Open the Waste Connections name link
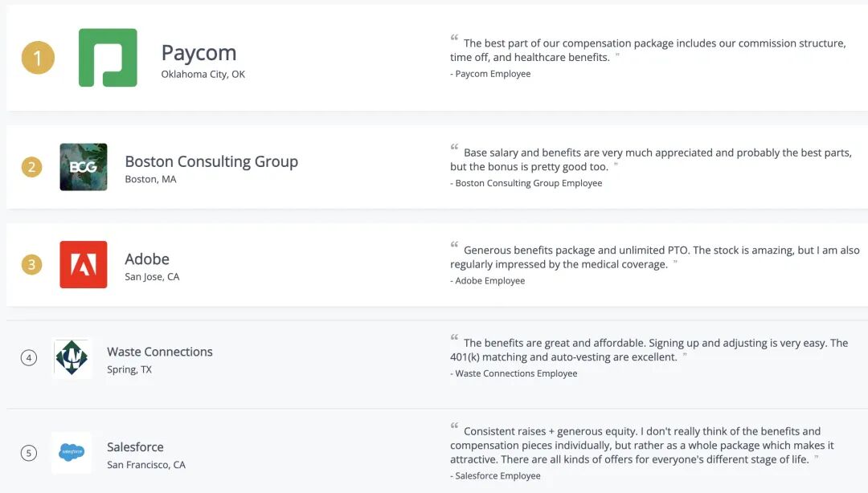Screen dimensions: 868x493 pyautogui.click(x=160, y=352)
